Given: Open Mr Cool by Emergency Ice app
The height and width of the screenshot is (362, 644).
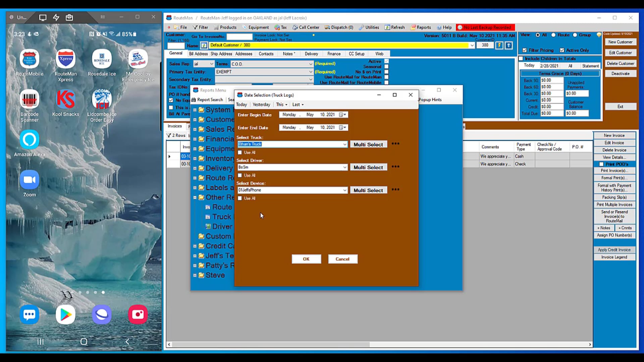Looking at the screenshot, I should [138, 59].
